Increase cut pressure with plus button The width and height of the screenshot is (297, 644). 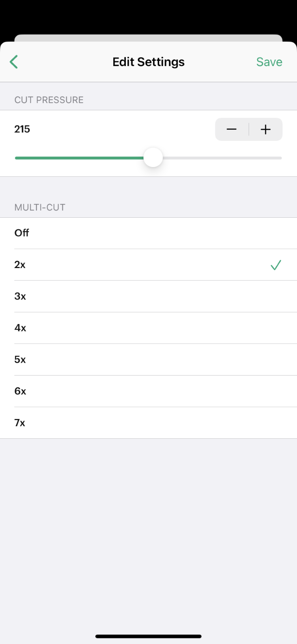tap(266, 129)
